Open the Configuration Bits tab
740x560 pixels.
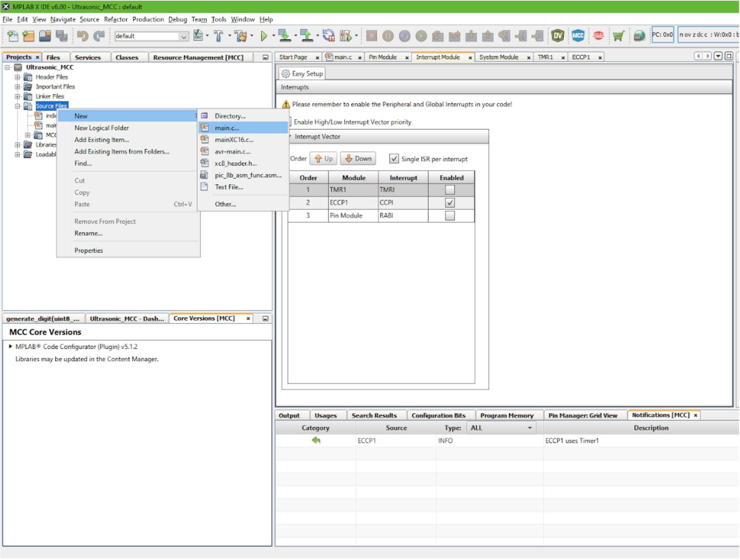(x=438, y=415)
